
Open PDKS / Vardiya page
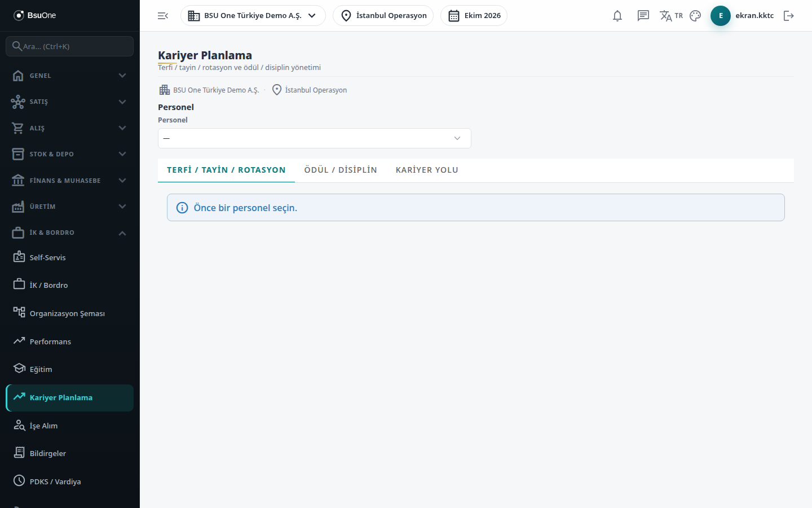point(70,481)
